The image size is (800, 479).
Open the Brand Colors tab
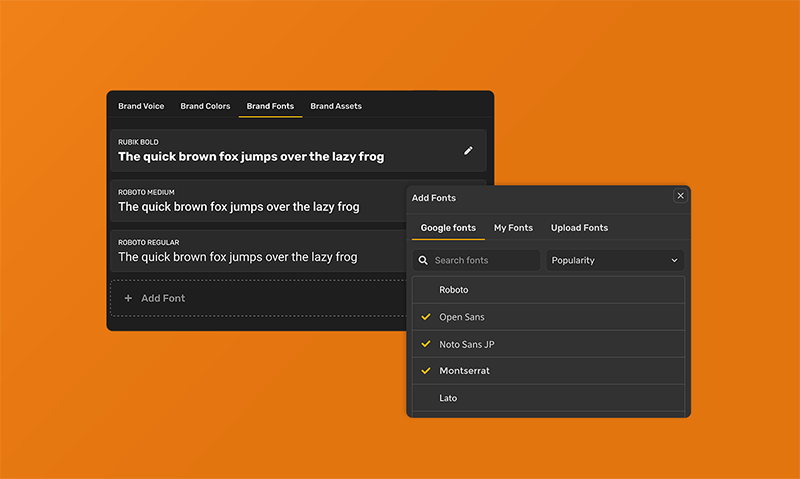[205, 106]
